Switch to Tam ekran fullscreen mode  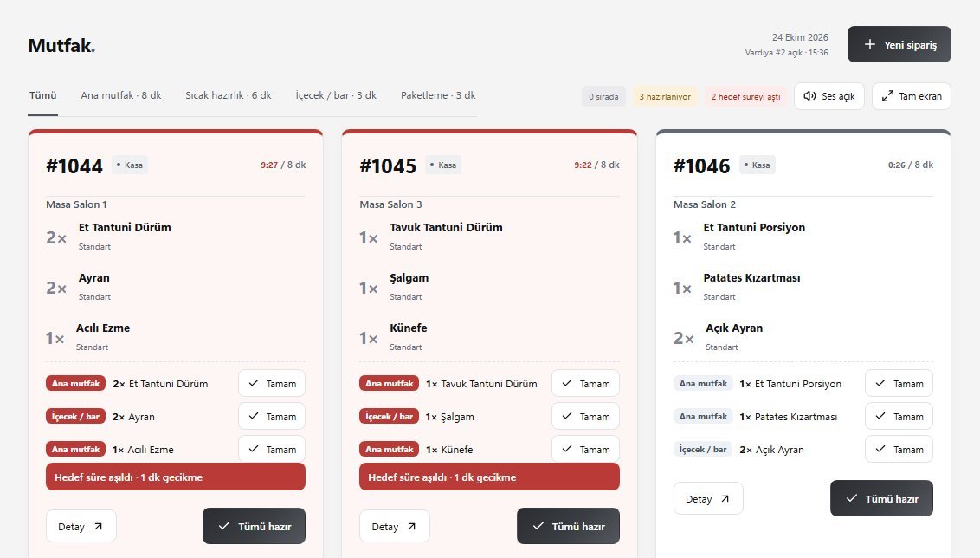click(x=912, y=96)
